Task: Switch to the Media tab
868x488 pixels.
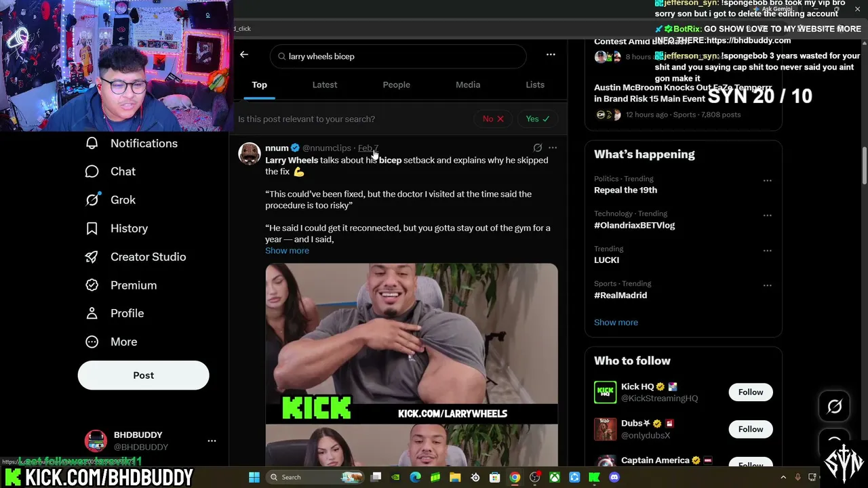Action: tap(468, 85)
